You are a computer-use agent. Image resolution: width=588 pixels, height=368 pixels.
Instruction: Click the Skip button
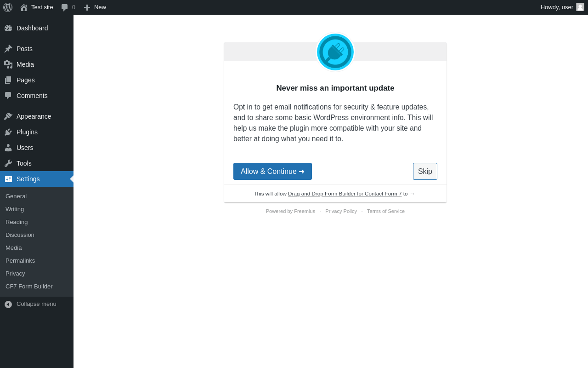tap(425, 172)
